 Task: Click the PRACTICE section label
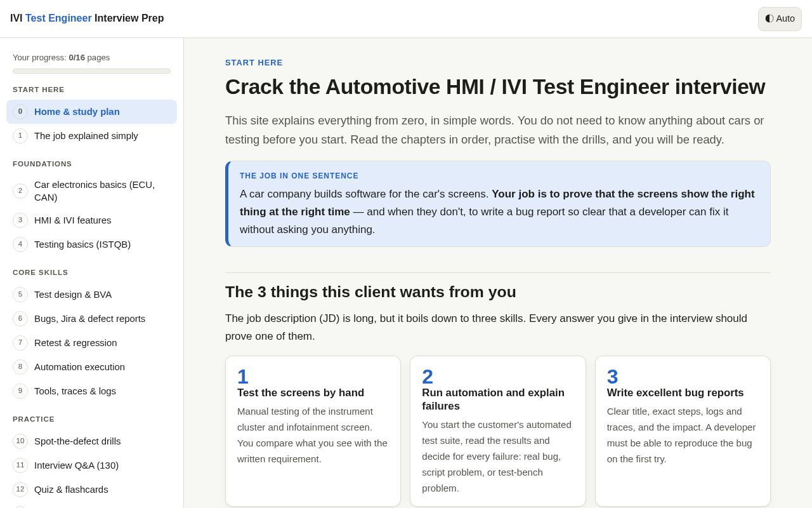pyautogui.click(x=34, y=419)
